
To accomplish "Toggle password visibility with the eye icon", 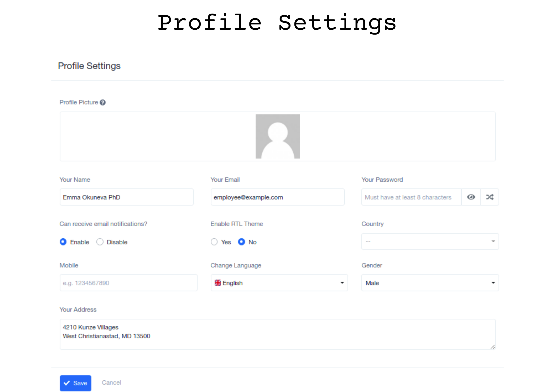I will (x=471, y=197).
